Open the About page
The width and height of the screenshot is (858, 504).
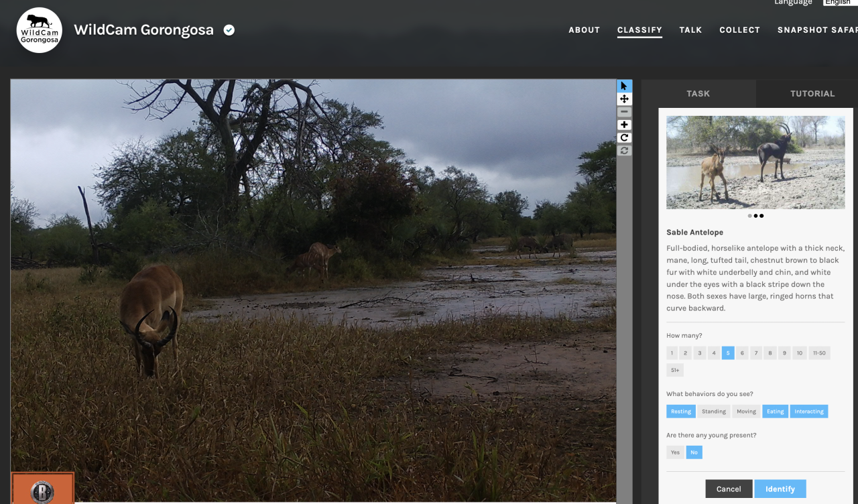[x=585, y=30]
